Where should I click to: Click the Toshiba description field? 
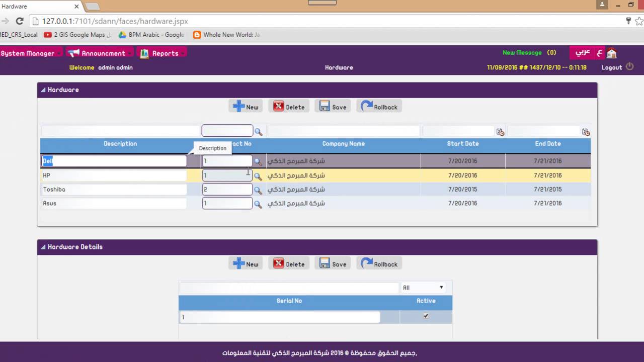[x=114, y=190]
